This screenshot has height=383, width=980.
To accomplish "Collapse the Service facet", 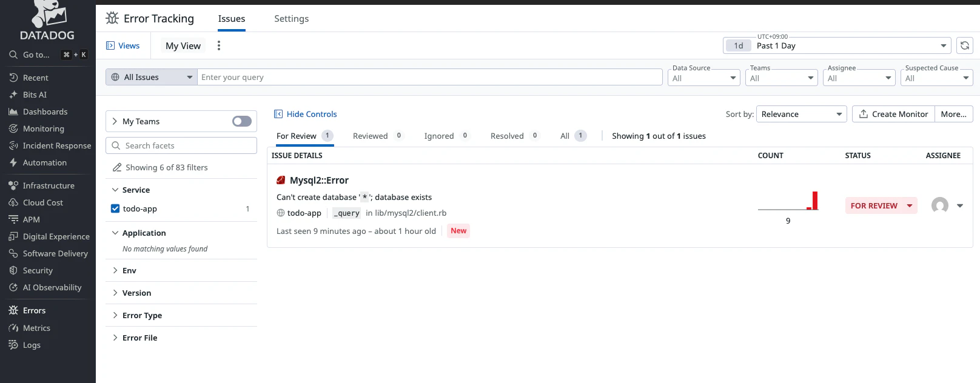I will pyautogui.click(x=115, y=190).
